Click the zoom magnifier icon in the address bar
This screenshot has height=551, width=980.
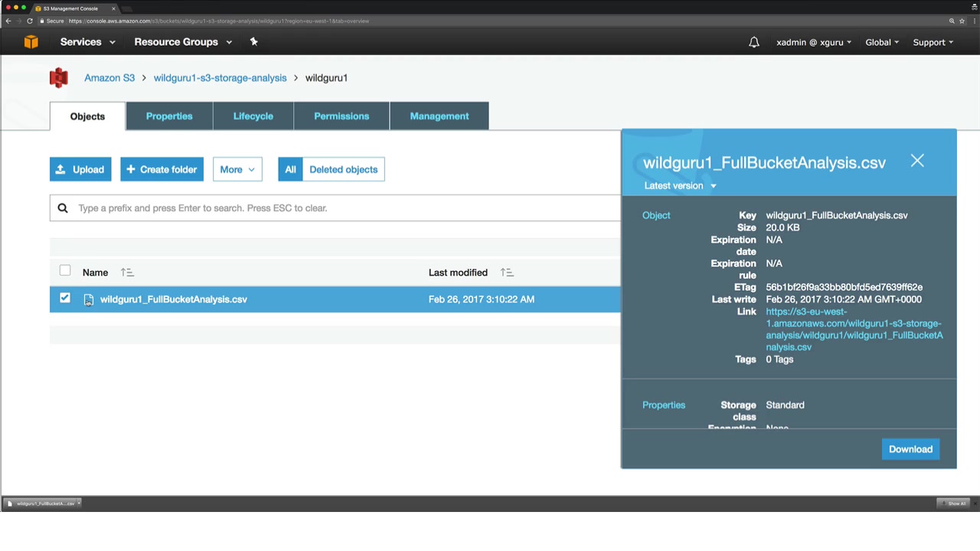pyautogui.click(x=952, y=21)
